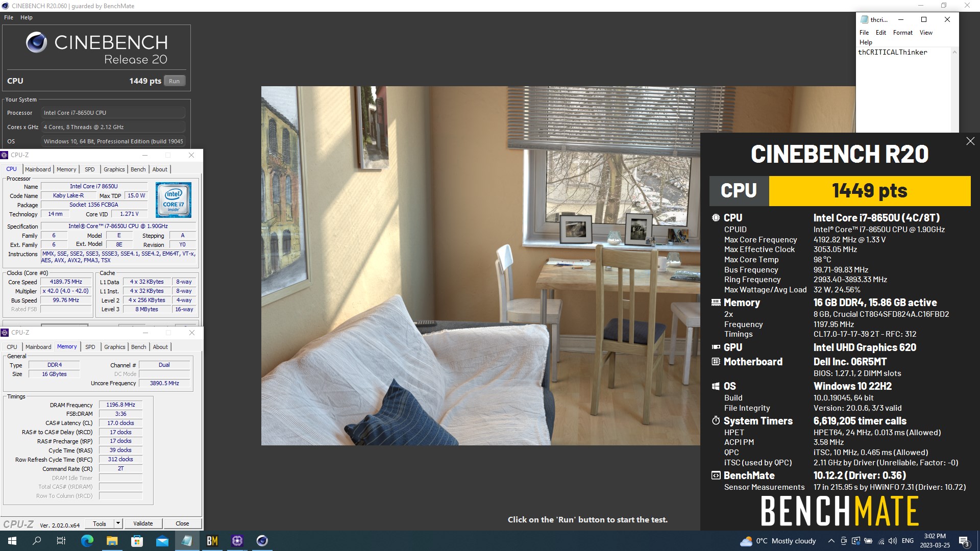Image resolution: width=980 pixels, height=551 pixels.
Task: Open Bench tab in upper CPU-Z
Action: click(x=138, y=169)
